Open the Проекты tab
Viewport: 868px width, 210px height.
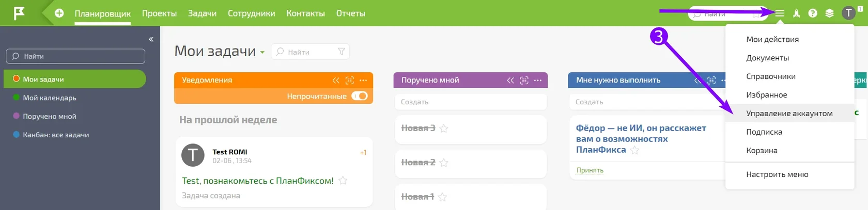(159, 13)
